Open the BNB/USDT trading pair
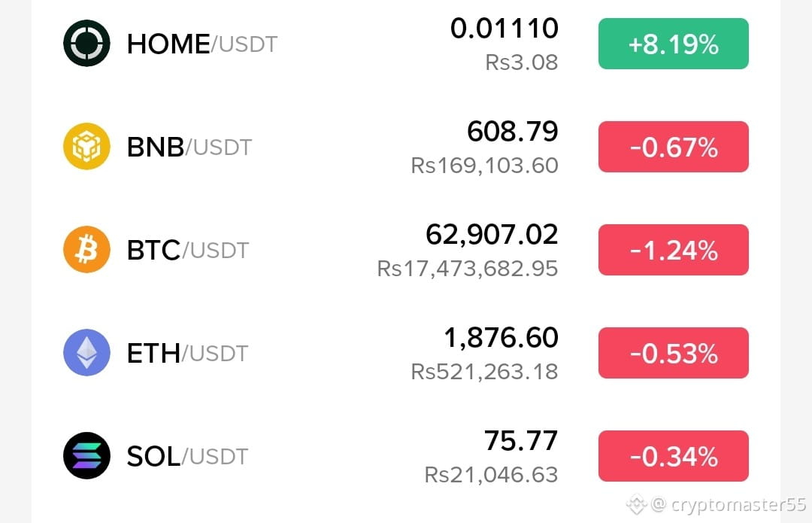812x523 pixels. pos(189,147)
